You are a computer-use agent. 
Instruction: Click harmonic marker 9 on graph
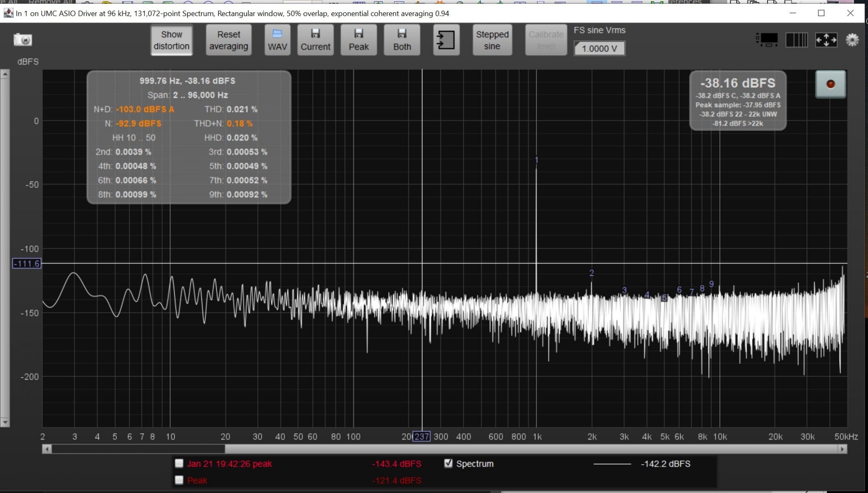pyautogui.click(x=712, y=284)
